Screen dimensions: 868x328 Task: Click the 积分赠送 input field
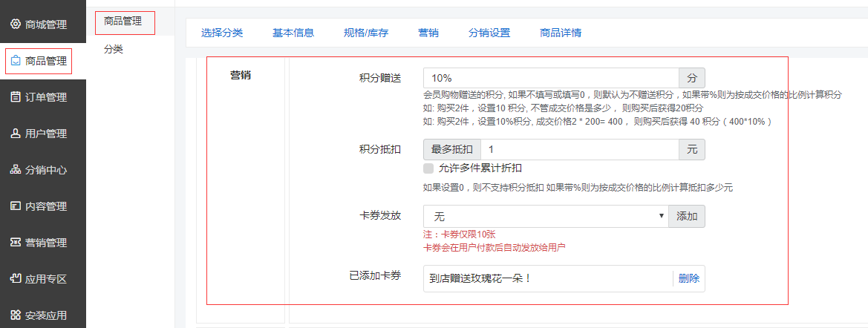click(551, 78)
